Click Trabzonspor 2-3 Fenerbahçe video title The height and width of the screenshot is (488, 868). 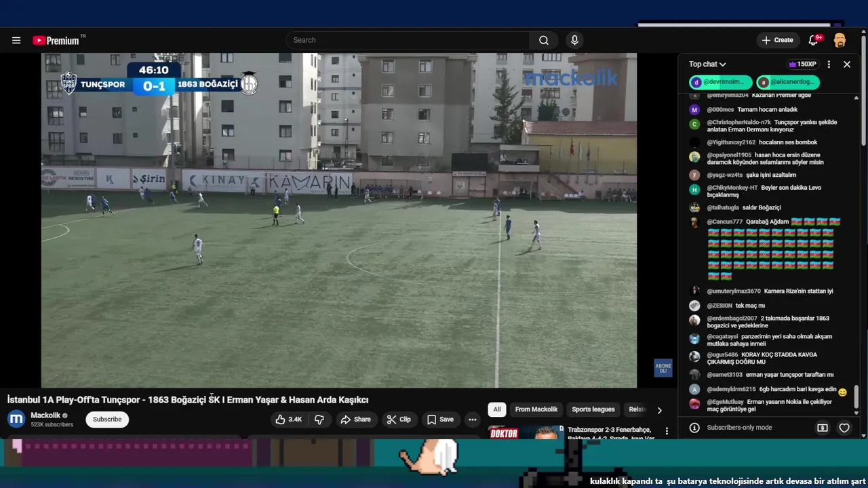(x=610, y=434)
